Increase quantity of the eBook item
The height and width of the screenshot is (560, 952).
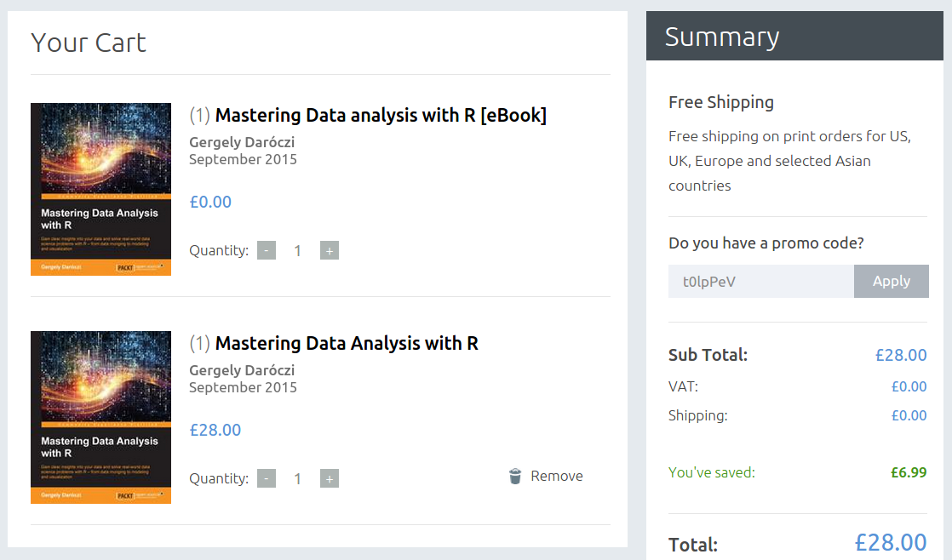tap(329, 250)
